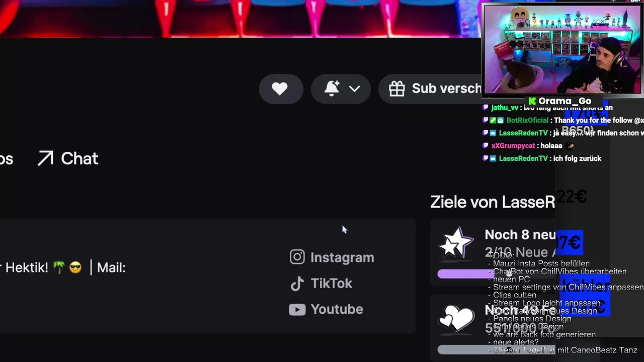
Task: Select the Chat tab label
Action: (x=79, y=159)
